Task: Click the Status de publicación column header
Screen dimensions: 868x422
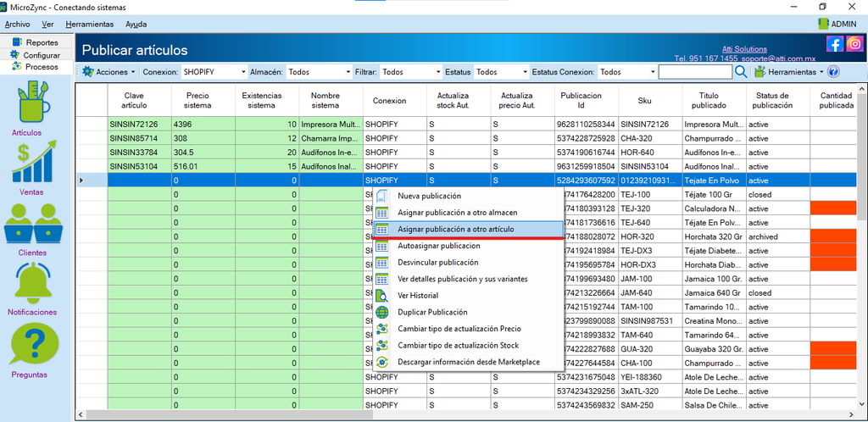Action: (x=778, y=100)
